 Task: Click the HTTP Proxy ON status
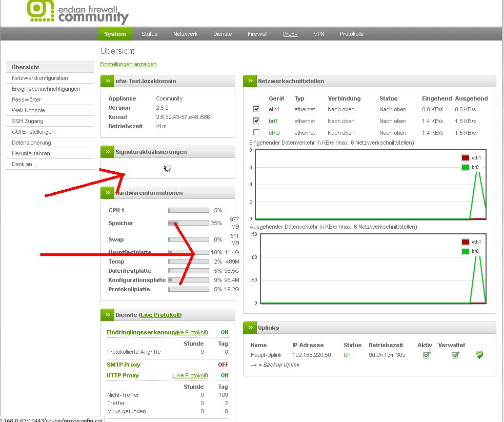pyautogui.click(x=225, y=375)
